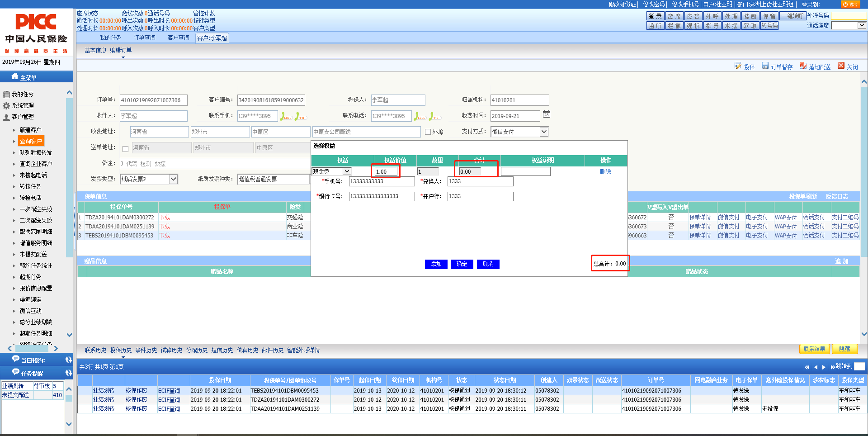Screen dimensions: 868x436
Task: Click the CALL phone icon next to 联系手机
Action: coord(285,116)
